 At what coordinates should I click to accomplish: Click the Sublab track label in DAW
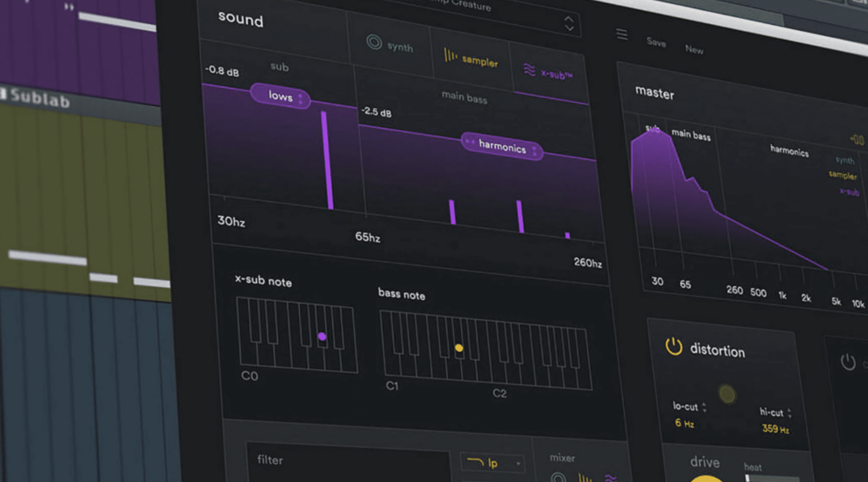coord(40,98)
